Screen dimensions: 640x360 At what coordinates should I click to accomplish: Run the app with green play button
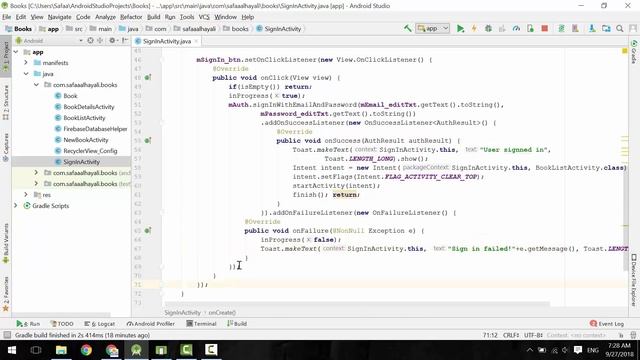click(x=460, y=29)
